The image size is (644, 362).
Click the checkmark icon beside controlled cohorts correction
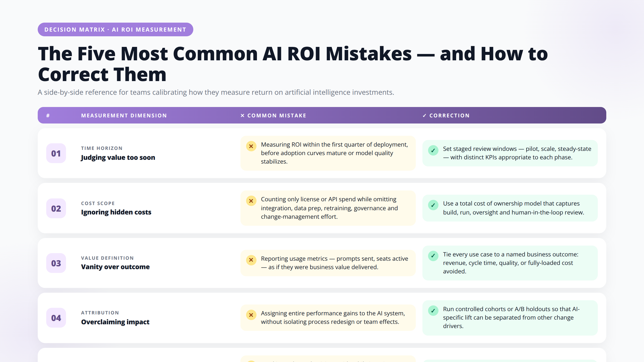433,311
